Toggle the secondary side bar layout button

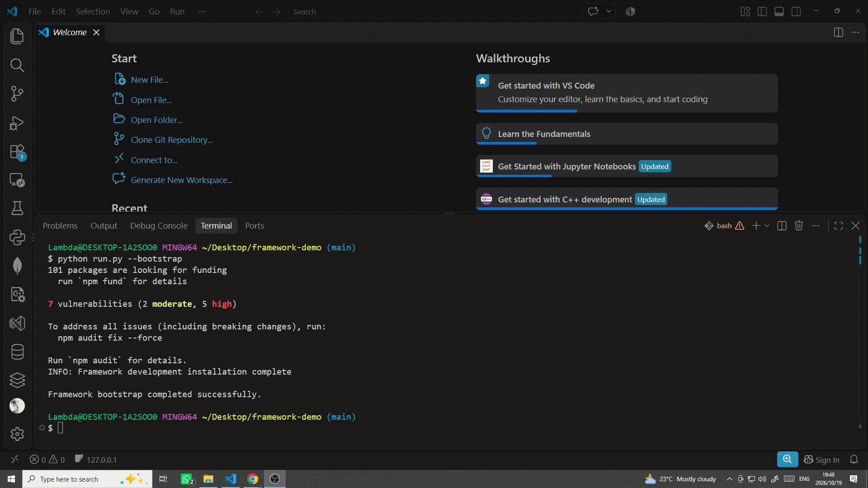tap(796, 12)
